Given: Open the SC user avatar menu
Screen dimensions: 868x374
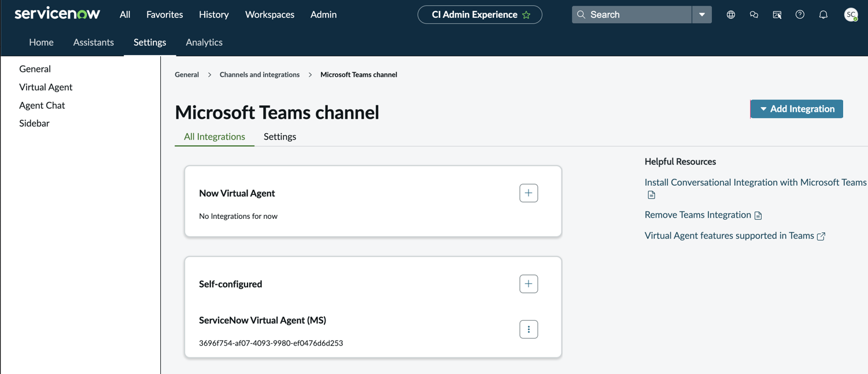Looking at the screenshot, I should point(851,14).
